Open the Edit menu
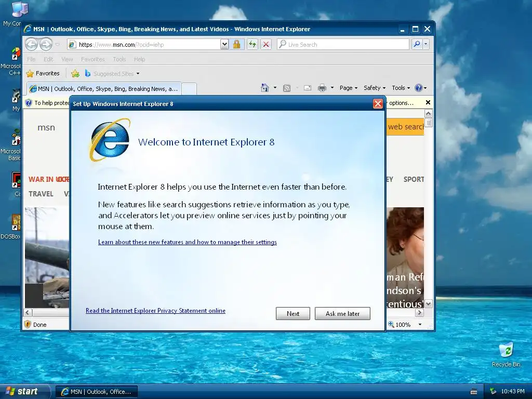Viewport: 532px width, 399px height. [x=48, y=59]
